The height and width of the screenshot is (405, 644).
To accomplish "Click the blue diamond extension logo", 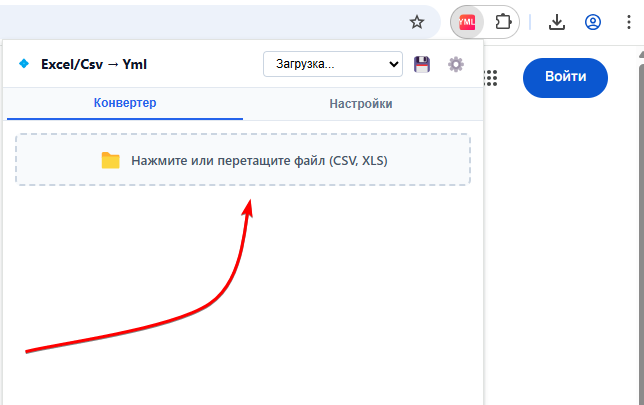I will [24, 64].
